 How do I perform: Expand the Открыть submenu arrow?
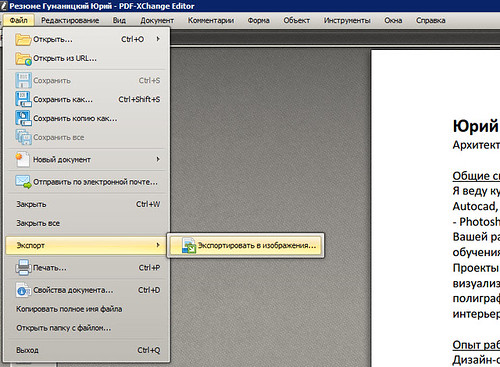[x=158, y=39]
